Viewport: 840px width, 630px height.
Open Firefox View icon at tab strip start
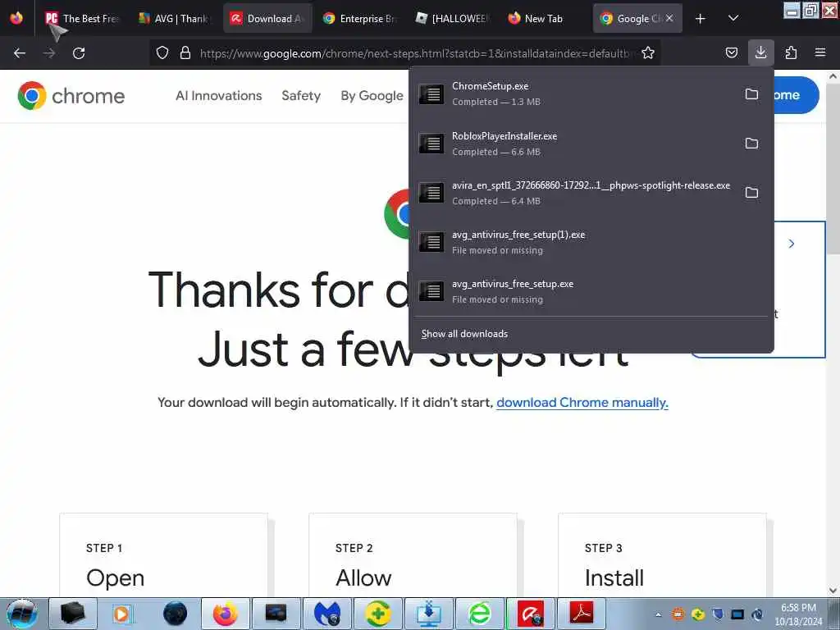(16, 19)
